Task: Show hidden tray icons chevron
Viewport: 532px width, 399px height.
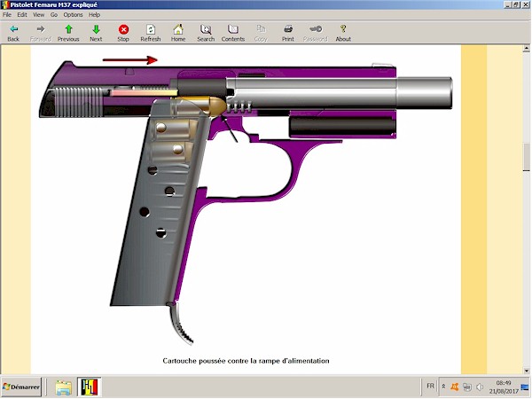Action: pyautogui.click(x=443, y=387)
